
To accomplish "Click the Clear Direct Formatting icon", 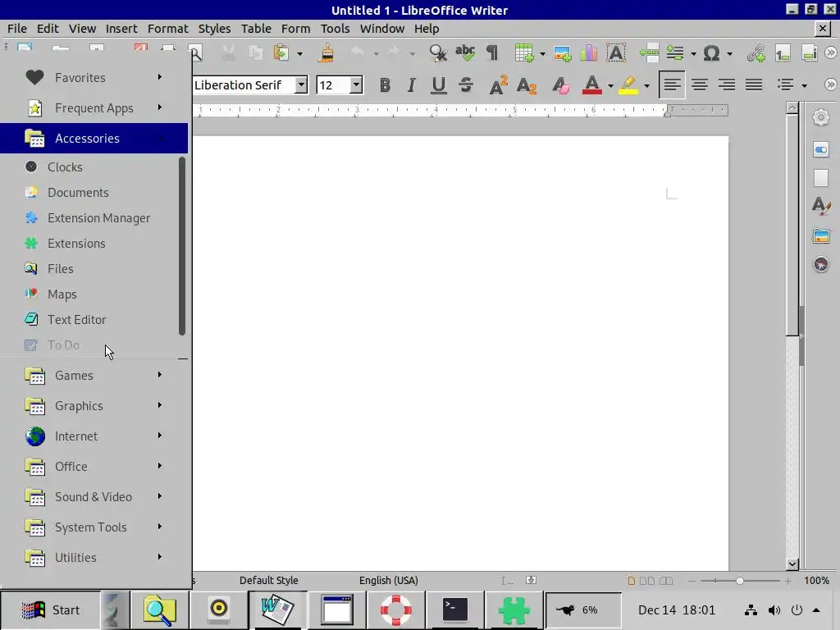I will tap(559, 84).
